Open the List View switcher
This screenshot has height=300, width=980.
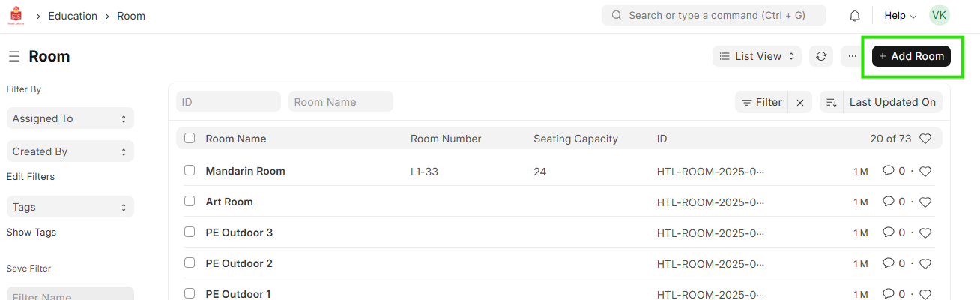(x=757, y=56)
